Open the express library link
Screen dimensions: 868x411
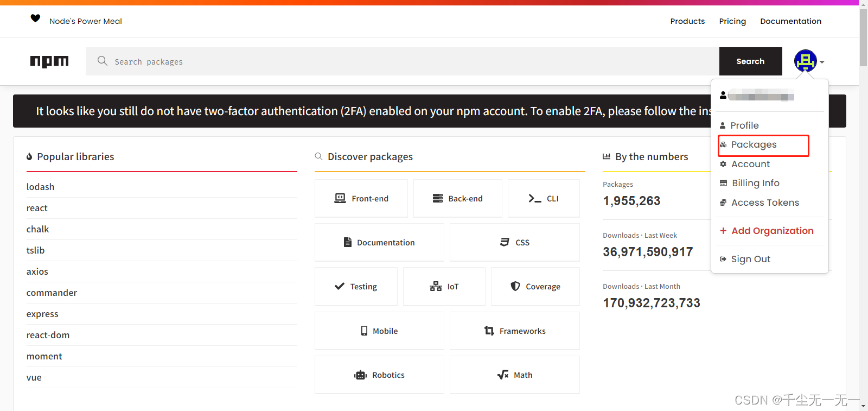42,314
